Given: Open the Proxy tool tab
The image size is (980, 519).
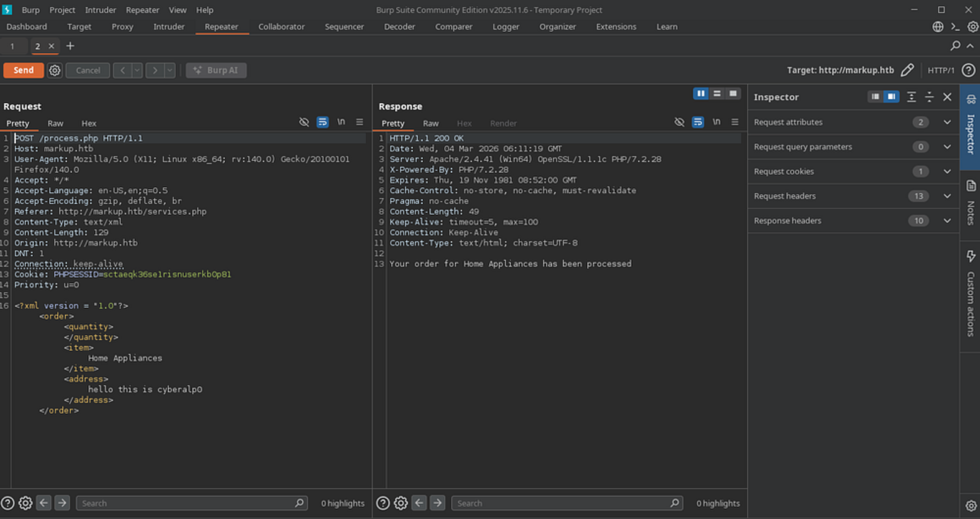Looking at the screenshot, I should pyautogui.click(x=123, y=27).
